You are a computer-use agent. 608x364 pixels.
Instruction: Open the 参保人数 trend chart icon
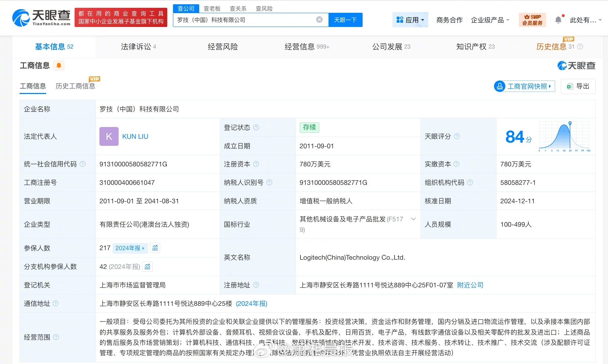point(154,248)
